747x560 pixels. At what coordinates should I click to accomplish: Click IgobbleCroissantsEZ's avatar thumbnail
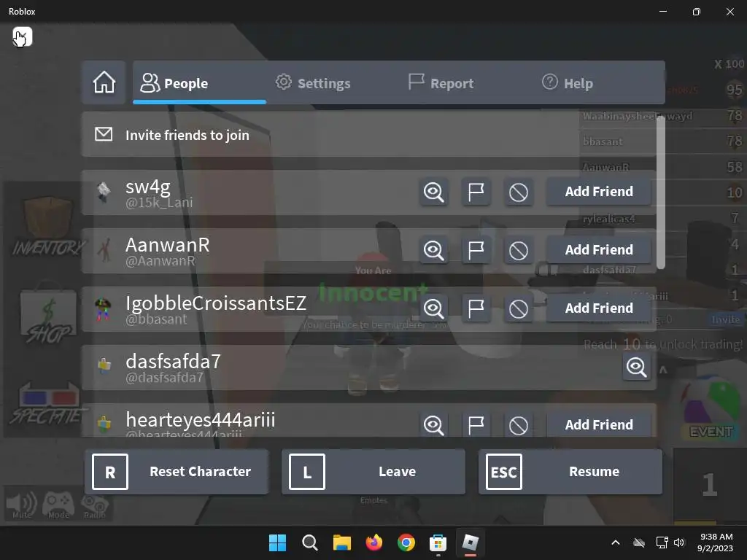click(x=103, y=308)
